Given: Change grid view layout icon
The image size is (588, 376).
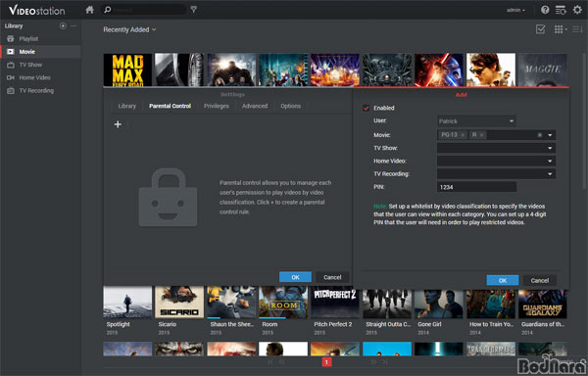Looking at the screenshot, I should [x=561, y=29].
